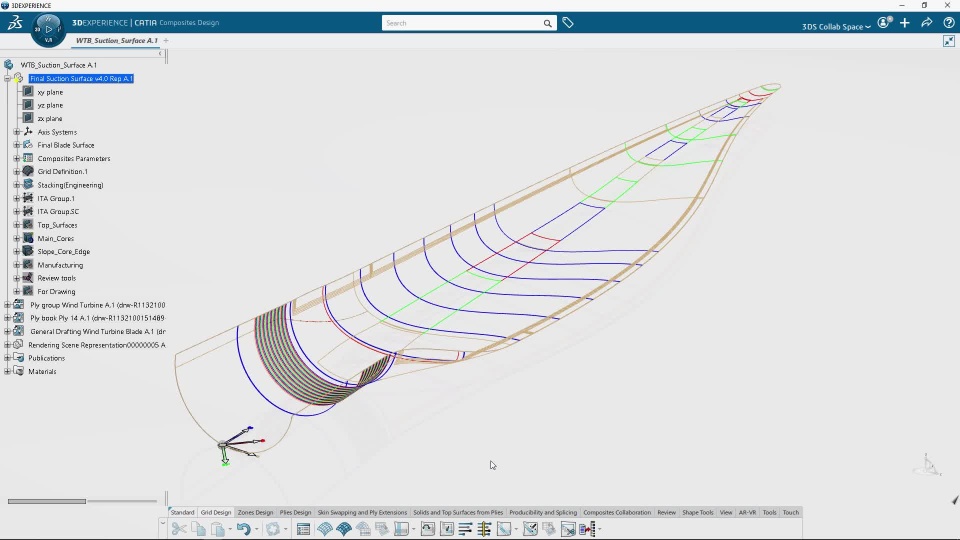This screenshot has width=960, height=540.
Task: Click the search magnifier icon
Action: (x=547, y=23)
